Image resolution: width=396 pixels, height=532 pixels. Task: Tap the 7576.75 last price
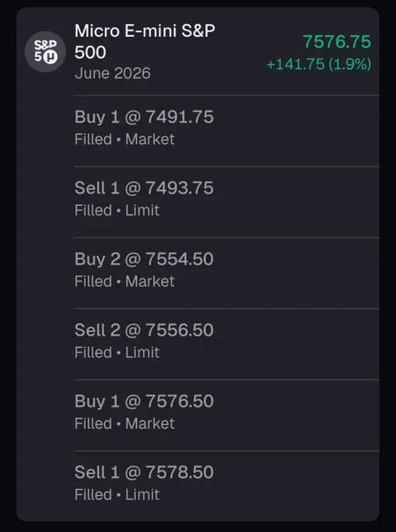(337, 41)
